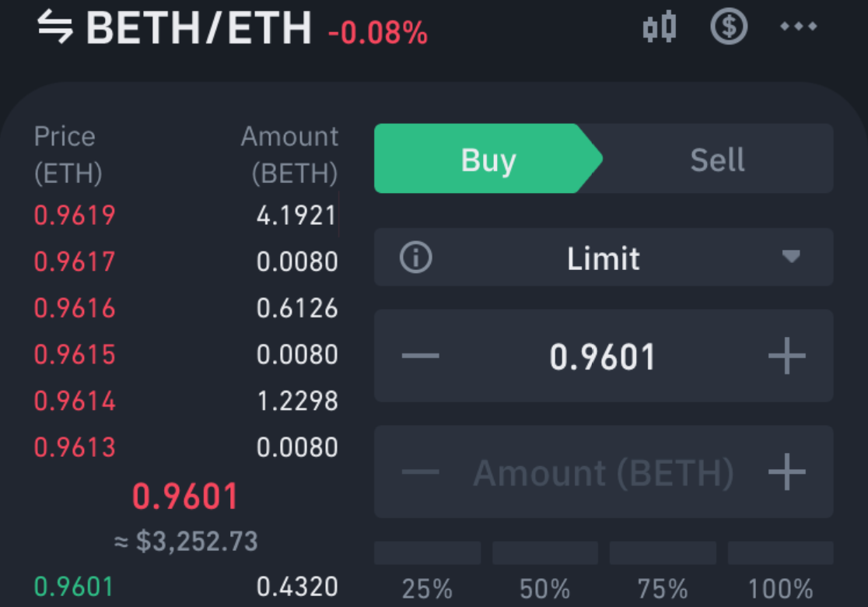Switch to the Buy tab
The height and width of the screenshot is (607, 868).
tap(488, 159)
